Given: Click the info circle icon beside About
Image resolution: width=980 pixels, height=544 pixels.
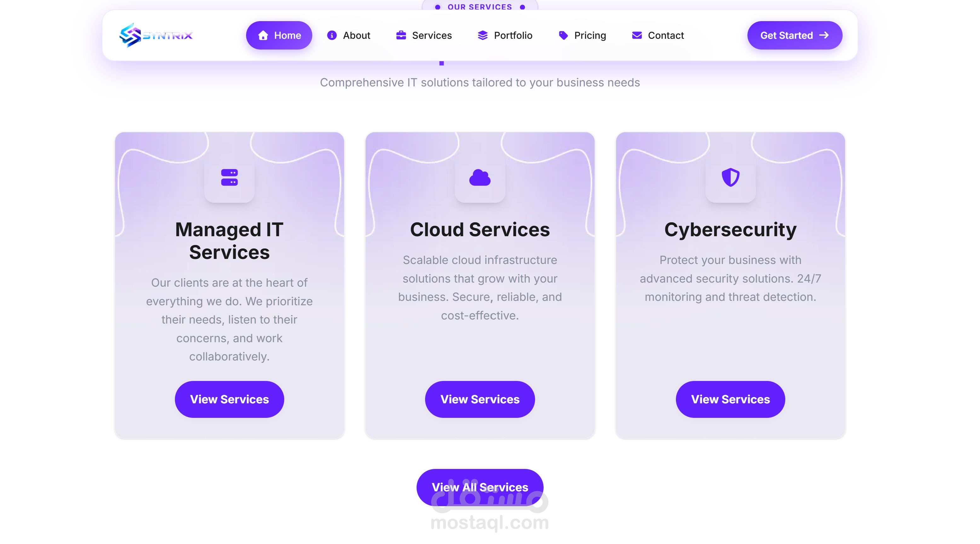Looking at the screenshot, I should click(x=332, y=35).
